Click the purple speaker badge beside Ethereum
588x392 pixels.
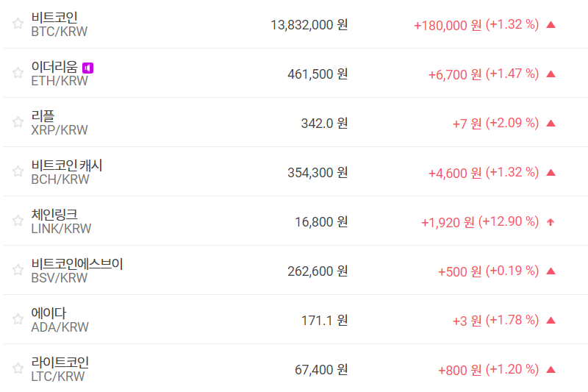point(87,68)
